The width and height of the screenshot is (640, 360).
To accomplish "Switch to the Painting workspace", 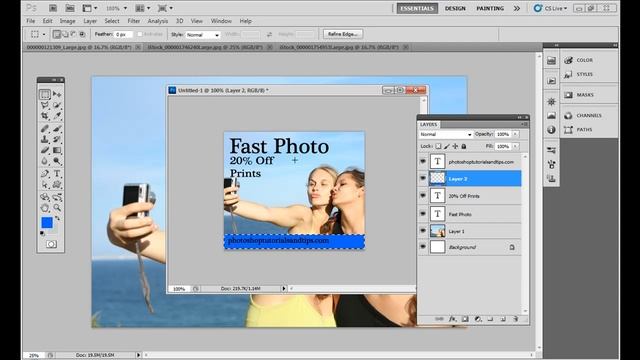I will tap(490, 8).
